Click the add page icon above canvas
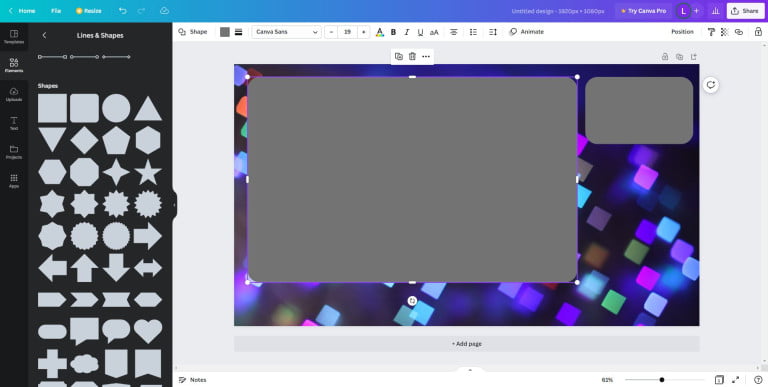The image size is (768, 387). coord(694,57)
